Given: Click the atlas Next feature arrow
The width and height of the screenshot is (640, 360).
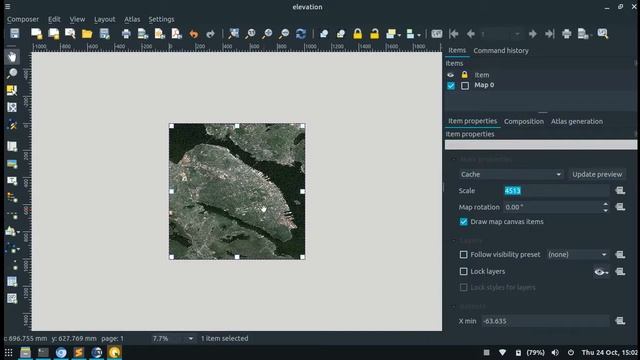Looking at the screenshot, I should [x=532, y=33].
